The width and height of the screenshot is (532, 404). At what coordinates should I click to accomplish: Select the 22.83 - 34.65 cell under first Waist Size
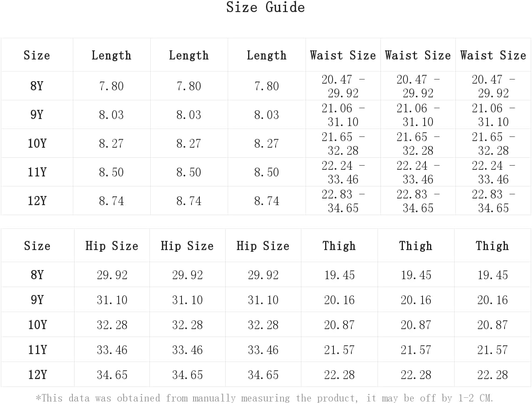[343, 201]
